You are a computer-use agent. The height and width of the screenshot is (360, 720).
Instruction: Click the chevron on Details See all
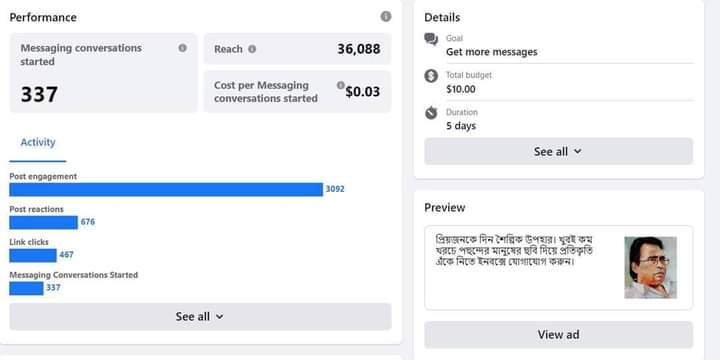[x=578, y=151]
